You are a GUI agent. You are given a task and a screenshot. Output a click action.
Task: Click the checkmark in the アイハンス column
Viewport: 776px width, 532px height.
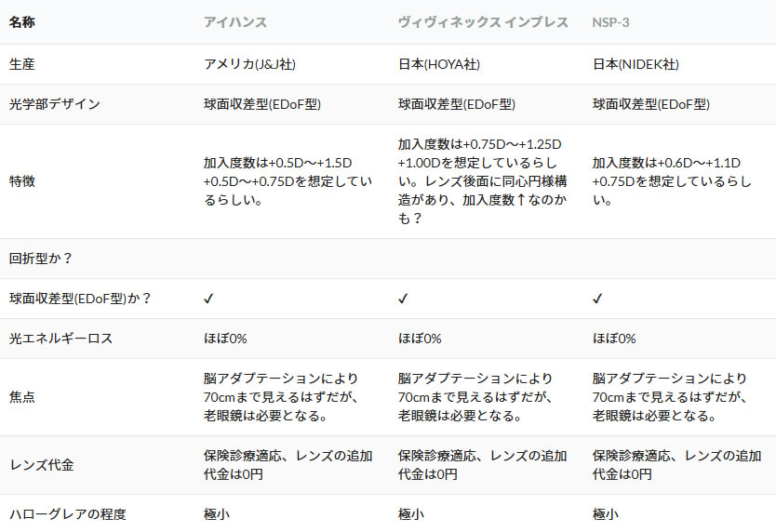(x=209, y=299)
